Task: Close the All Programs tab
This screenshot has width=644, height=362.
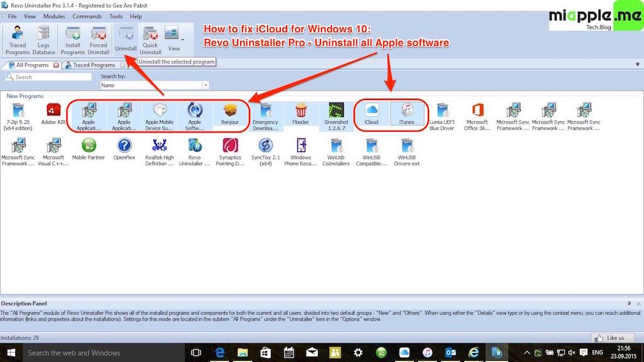Action: click(57, 65)
